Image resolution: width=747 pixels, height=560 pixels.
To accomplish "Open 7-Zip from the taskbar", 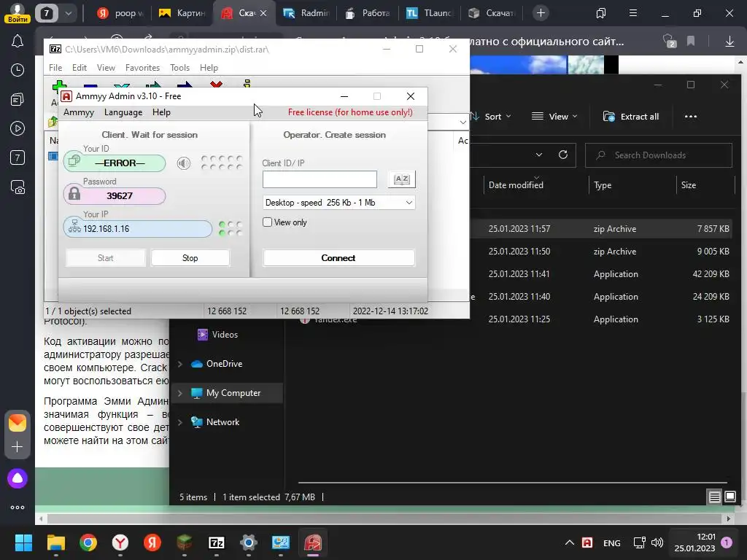I will [217, 542].
